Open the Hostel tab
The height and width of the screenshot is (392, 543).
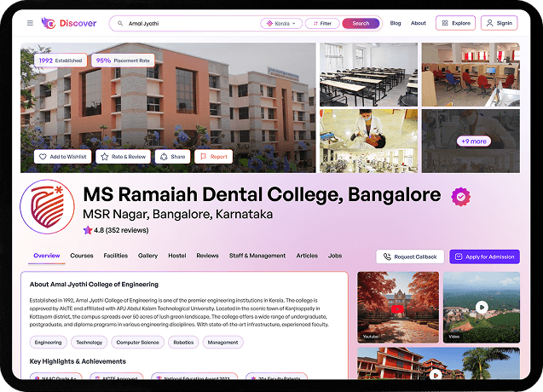click(177, 256)
